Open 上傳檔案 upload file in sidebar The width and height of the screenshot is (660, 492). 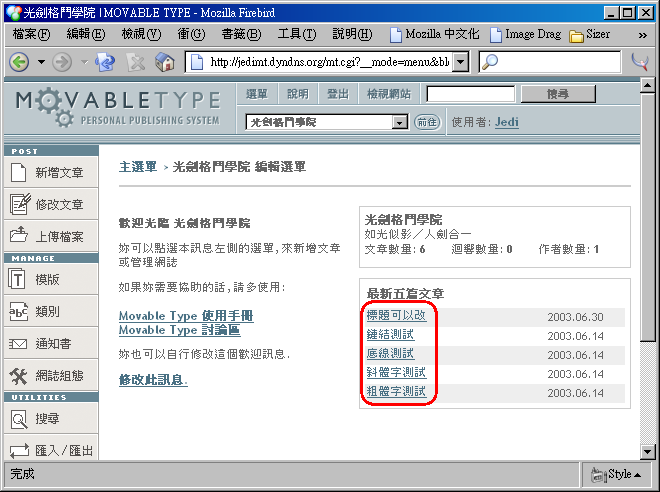[51, 236]
